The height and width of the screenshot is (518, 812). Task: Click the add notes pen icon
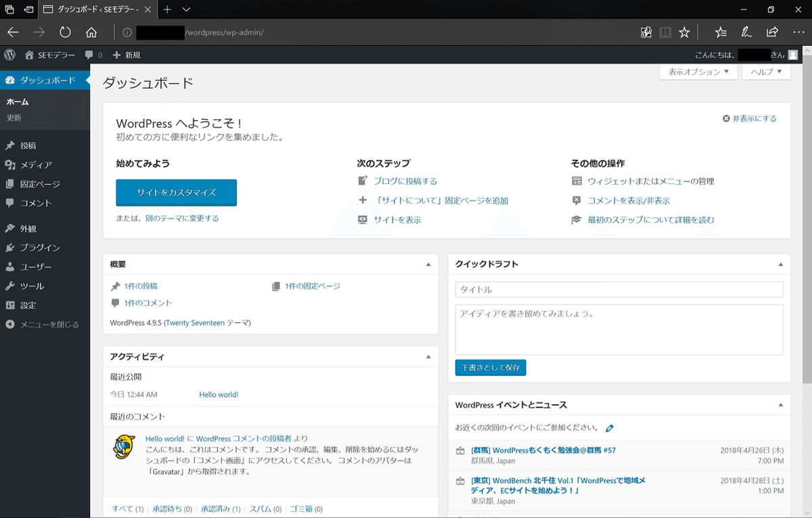coord(746,32)
